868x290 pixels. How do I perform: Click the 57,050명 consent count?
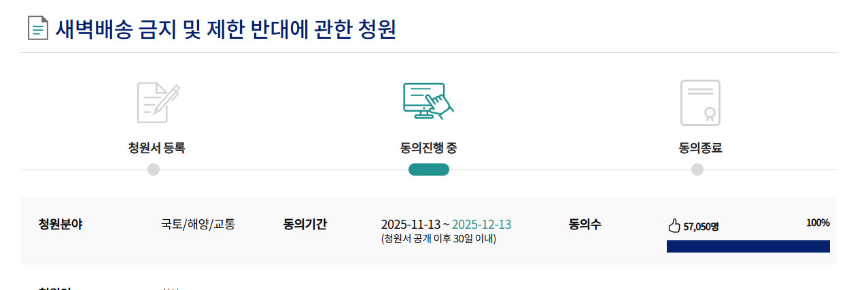701,227
